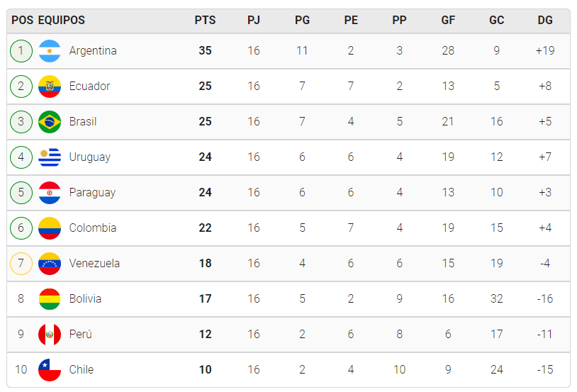The width and height of the screenshot is (577, 392).
Task: Click the Colombia flag icon
Action: (50, 228)
